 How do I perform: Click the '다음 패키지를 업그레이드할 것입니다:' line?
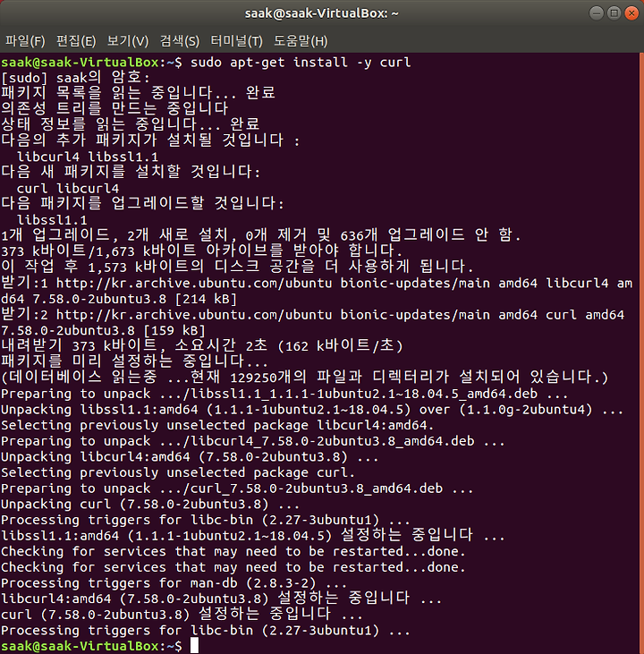coord(142,204)
